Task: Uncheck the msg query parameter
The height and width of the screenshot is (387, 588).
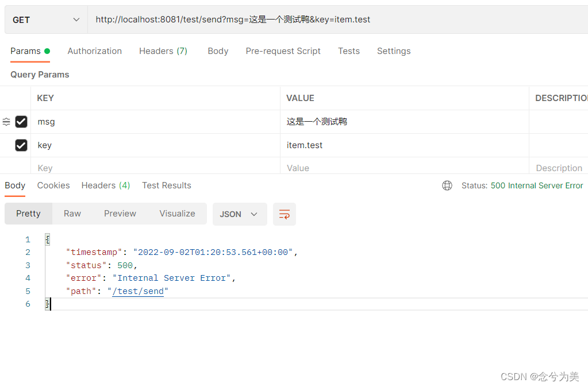Action: 21,122
